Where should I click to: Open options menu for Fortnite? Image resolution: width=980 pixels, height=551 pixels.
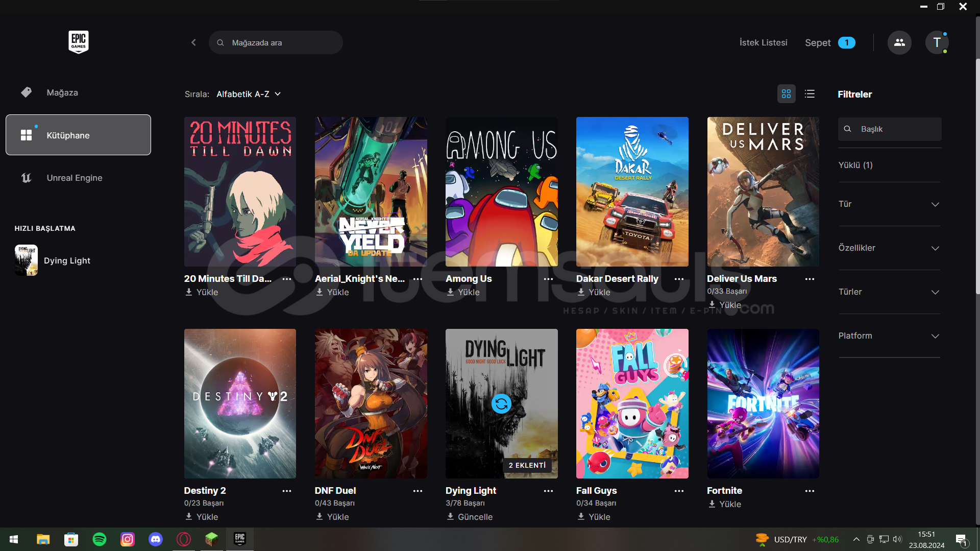point(810,491)
